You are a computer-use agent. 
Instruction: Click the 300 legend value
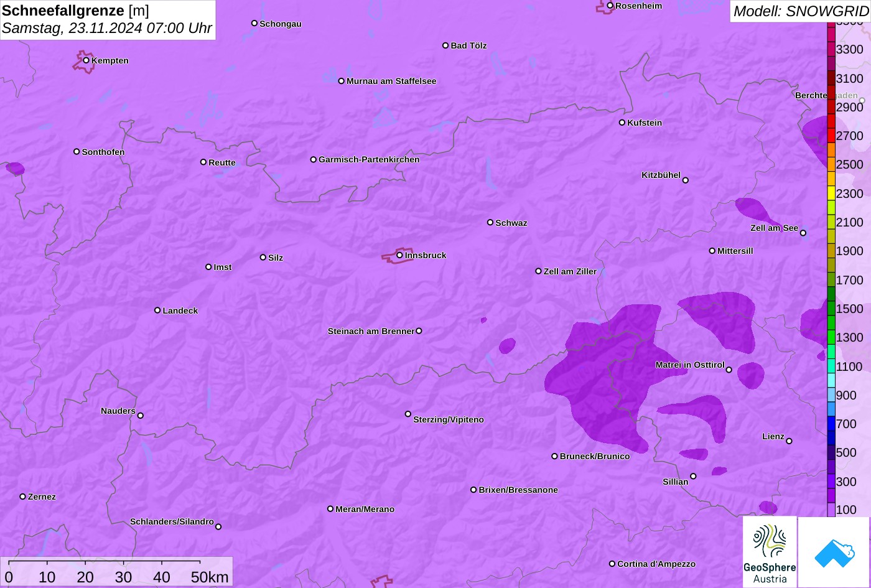[846, 482]
